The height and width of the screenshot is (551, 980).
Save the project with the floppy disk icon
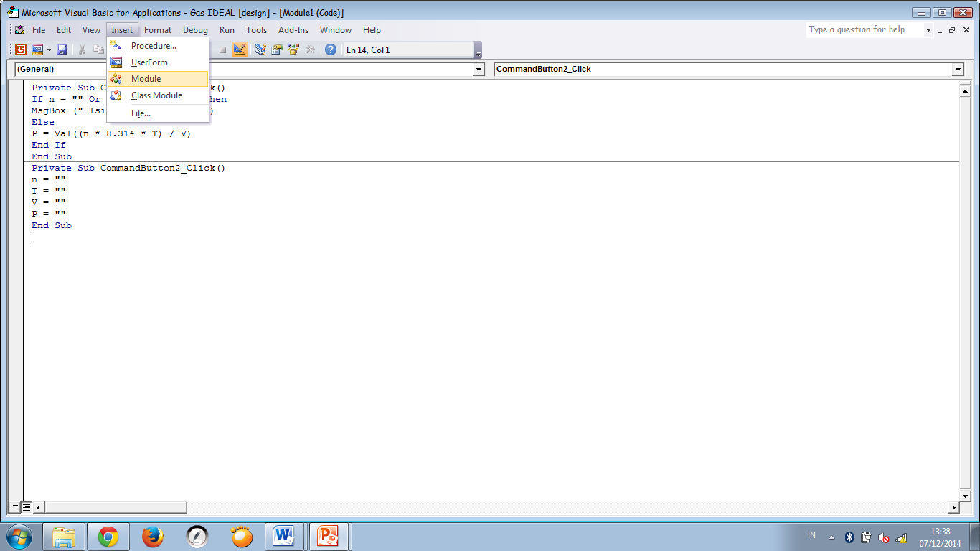pyautogui.click(x=62, y=50)
